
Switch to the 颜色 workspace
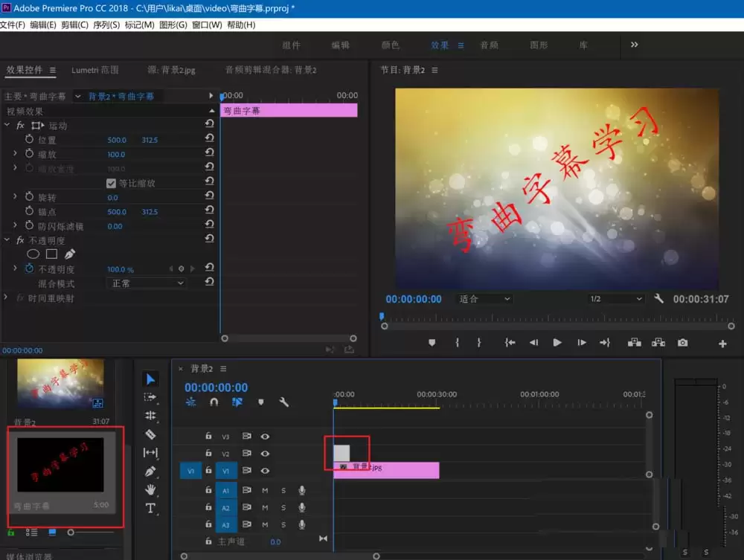[391, 45]
